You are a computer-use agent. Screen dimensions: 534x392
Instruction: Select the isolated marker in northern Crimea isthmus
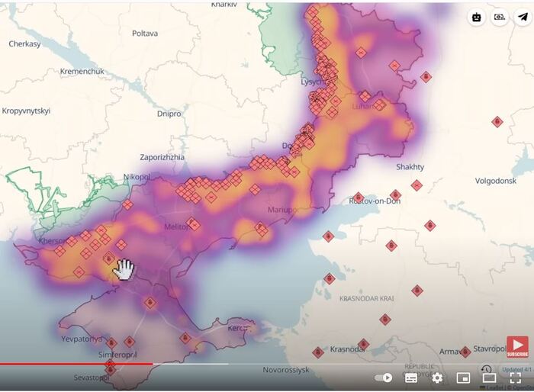(x=150, y=303)
